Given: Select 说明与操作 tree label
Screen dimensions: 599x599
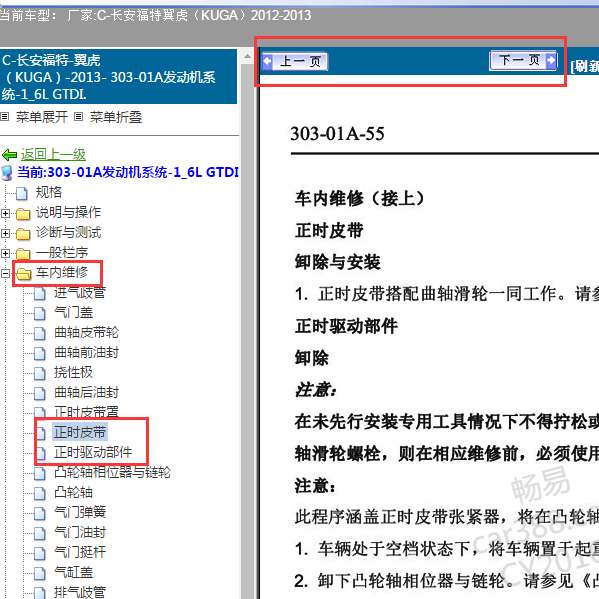Looking at the screenshot, I should pyautogui.click(x=68, y=212).
